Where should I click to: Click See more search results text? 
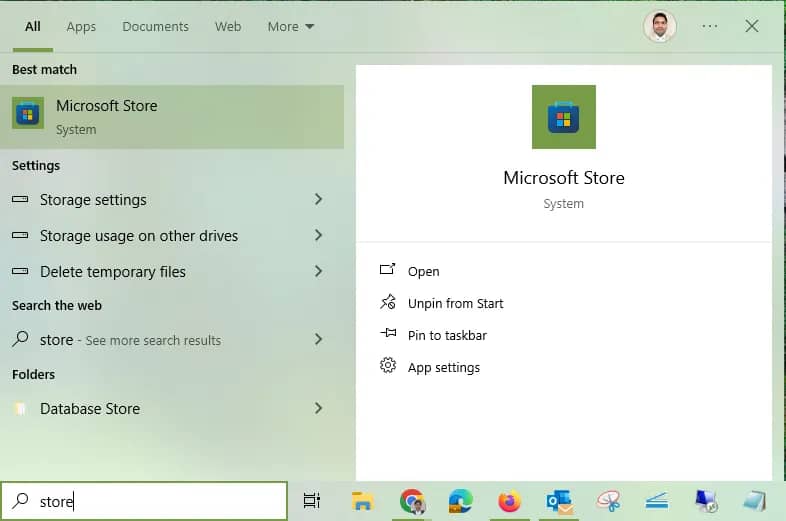point(153,340)
